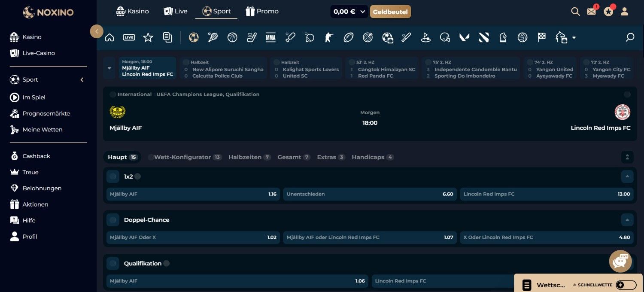The image size is (644, 292).
Task: Open the LIVE events icon
Action: (x=129, y=38)
